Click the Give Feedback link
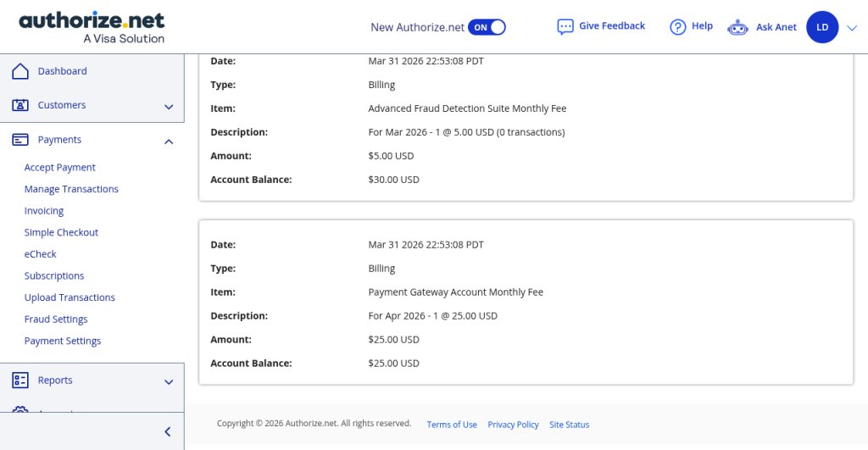The image size is (868, 450). coord(612,25)
